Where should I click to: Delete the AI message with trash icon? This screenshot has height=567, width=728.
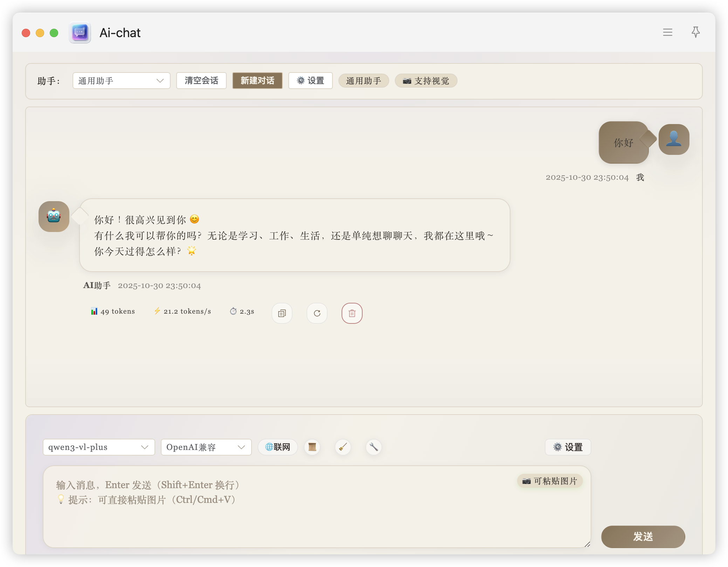(352, 313)
